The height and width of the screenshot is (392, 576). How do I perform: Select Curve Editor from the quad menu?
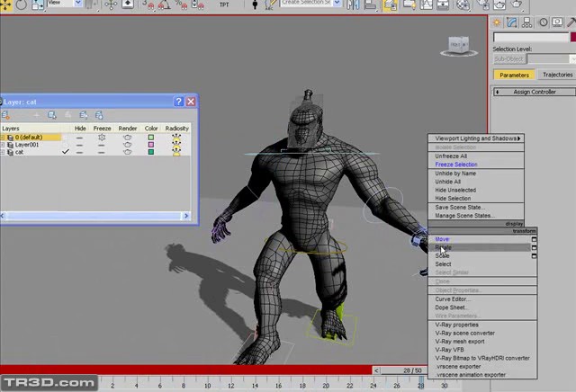coord(454,298)
